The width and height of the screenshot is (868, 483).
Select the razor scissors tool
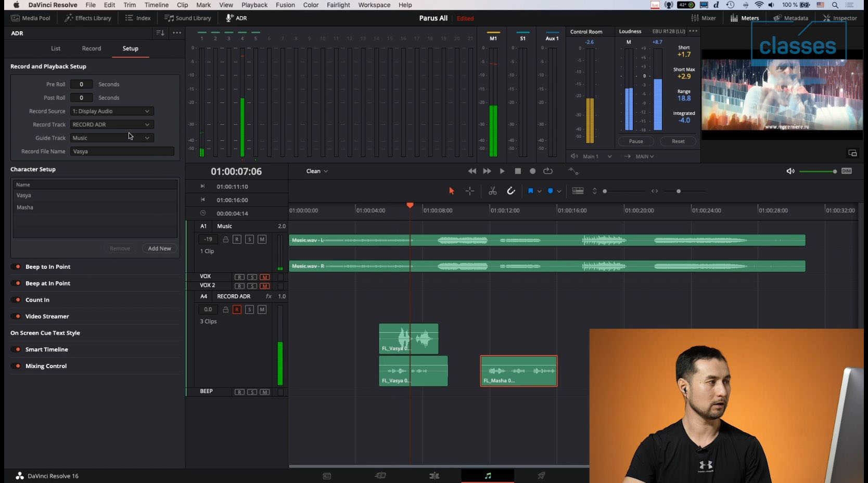pos(493,191)
